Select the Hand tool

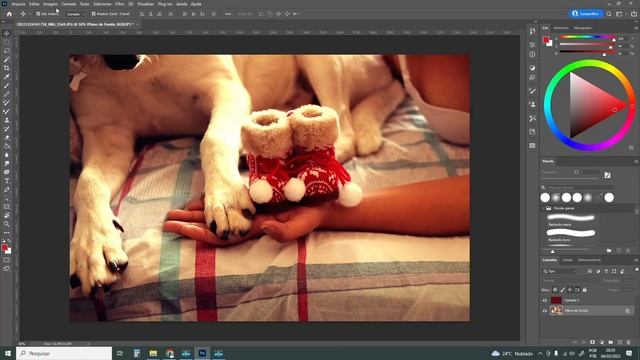pos(7,215)
